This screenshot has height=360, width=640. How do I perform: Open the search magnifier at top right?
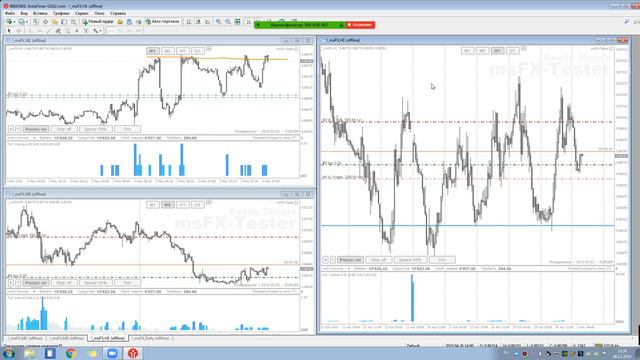[627, 22]
